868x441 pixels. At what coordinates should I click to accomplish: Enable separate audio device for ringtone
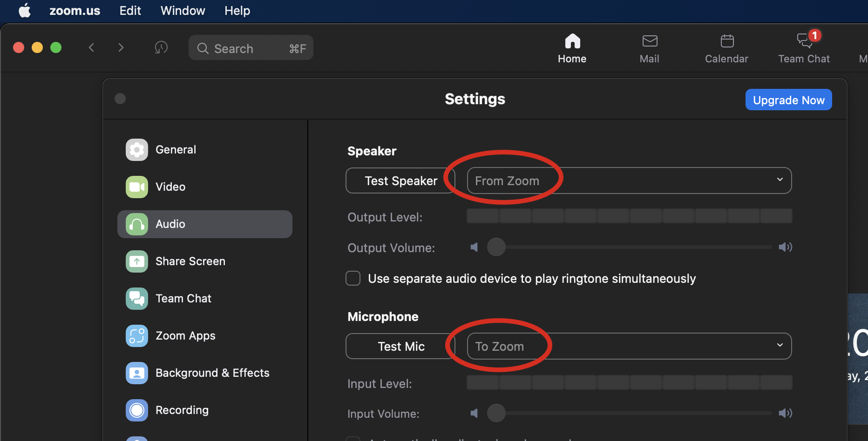point(353,278)
